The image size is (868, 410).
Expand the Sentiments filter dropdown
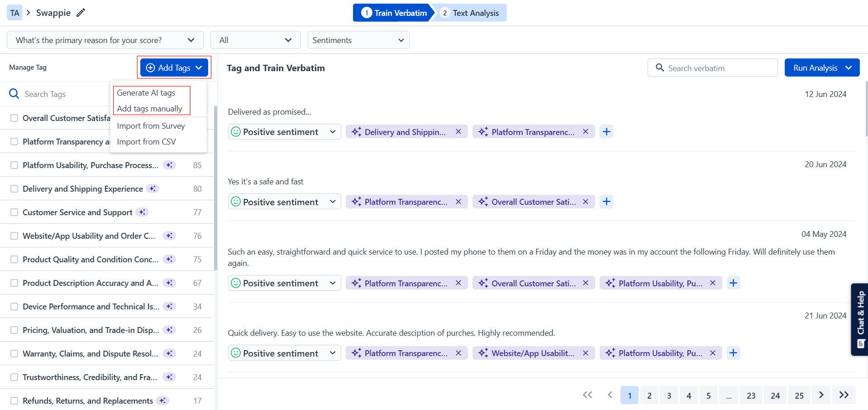point(358,40)
